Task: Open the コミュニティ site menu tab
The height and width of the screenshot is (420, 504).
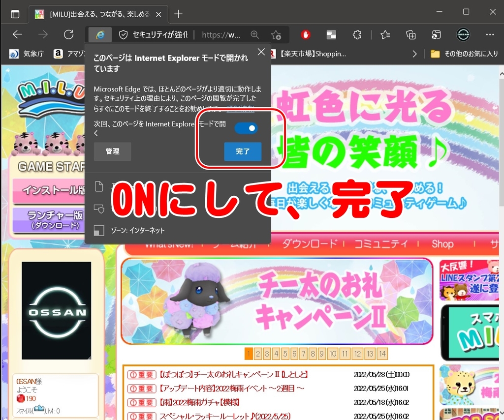Action: (381, 244)
